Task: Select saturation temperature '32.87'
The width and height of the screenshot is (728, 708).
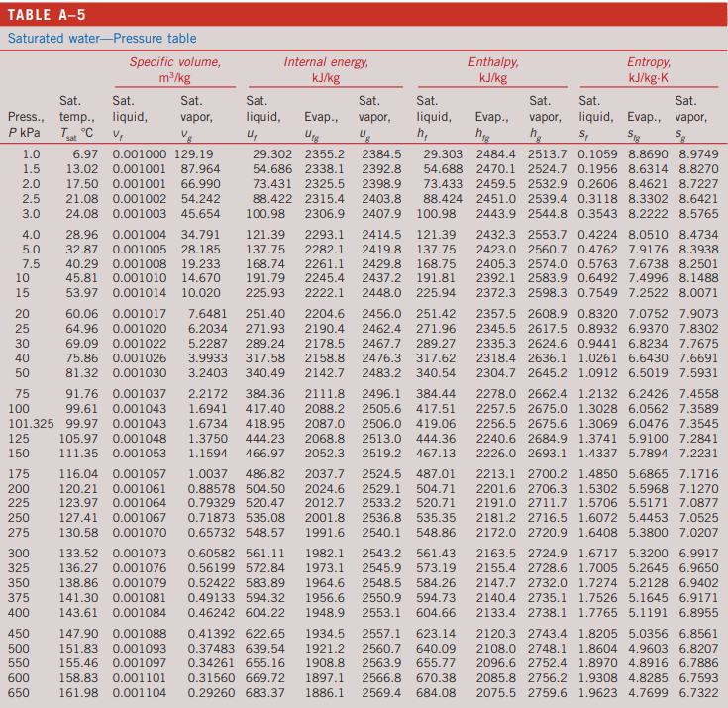Action: pos(81,250)
